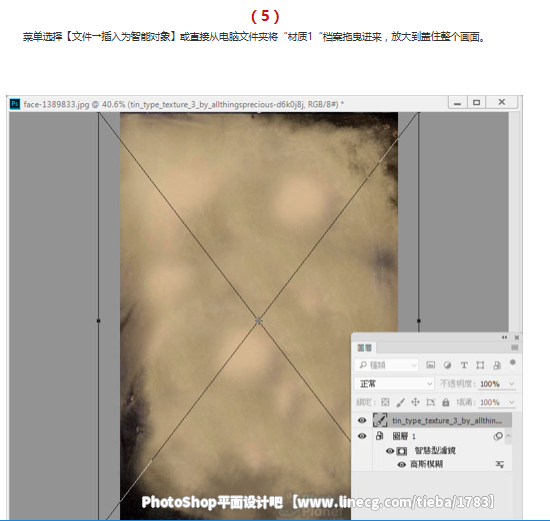Maximize the face-1389833.jpg document window

click(x=476, y=102)
